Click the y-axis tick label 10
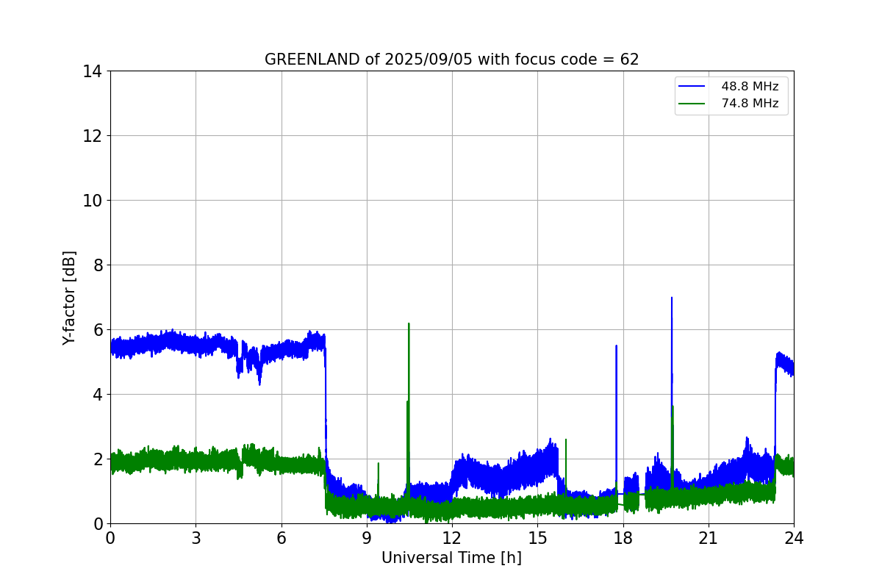 point(92,201)
